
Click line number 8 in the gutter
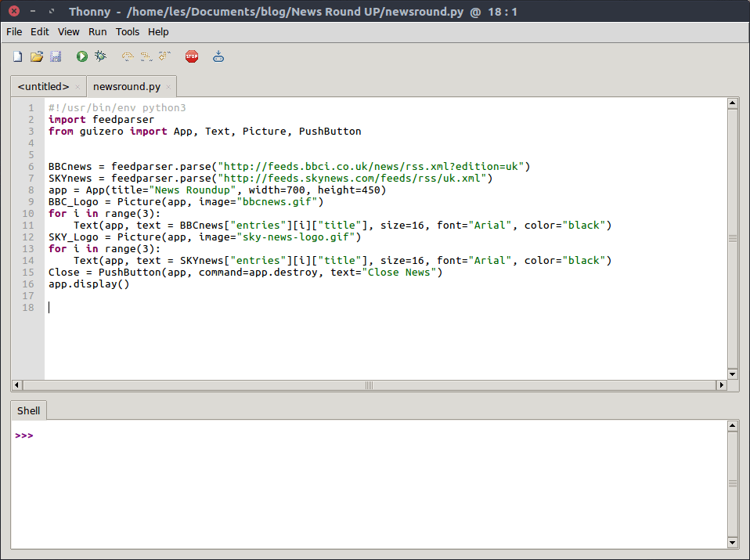31,190
